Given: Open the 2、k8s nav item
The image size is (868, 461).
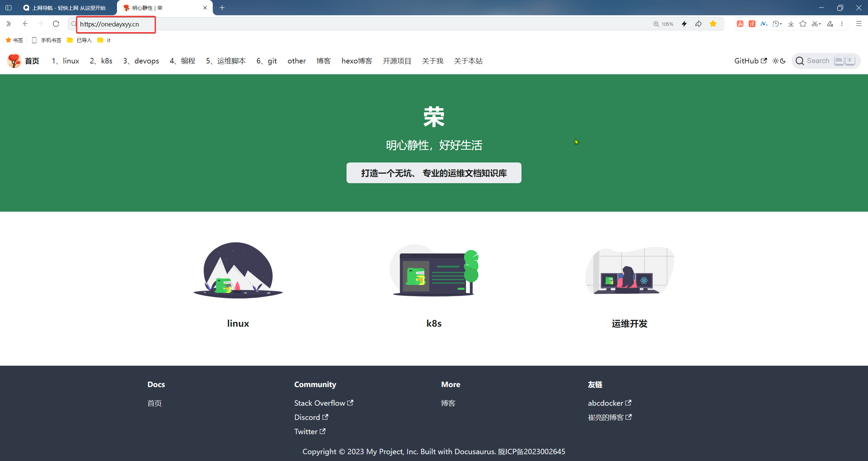Looking at the screenshot, I should click(x=101, y=61).
